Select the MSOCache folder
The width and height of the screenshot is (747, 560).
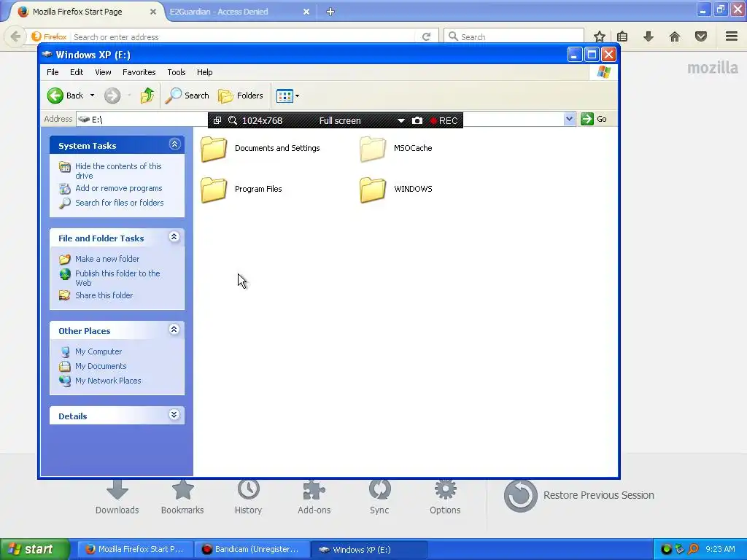396,149
